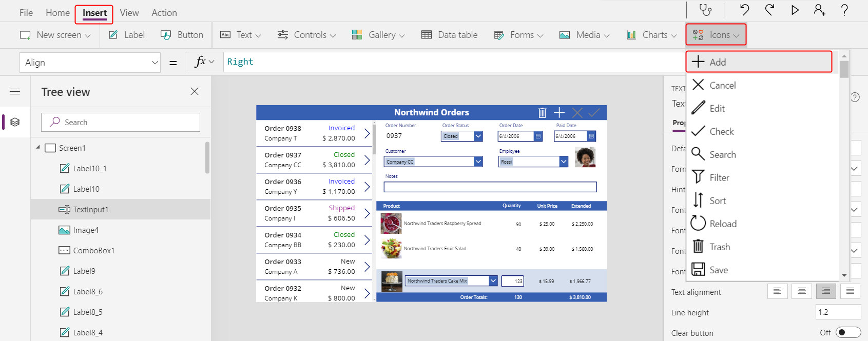Insert a Label control

[x=127, y=35]
